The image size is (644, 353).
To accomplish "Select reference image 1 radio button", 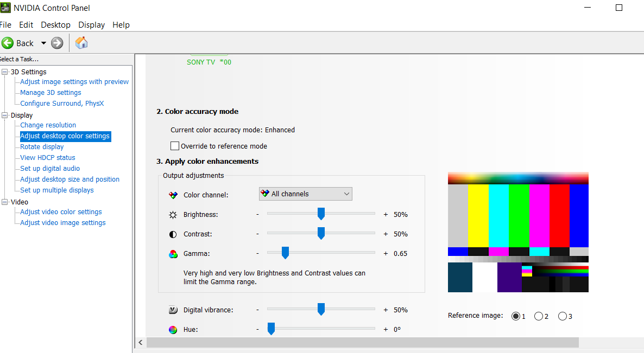I will (516, 316).
